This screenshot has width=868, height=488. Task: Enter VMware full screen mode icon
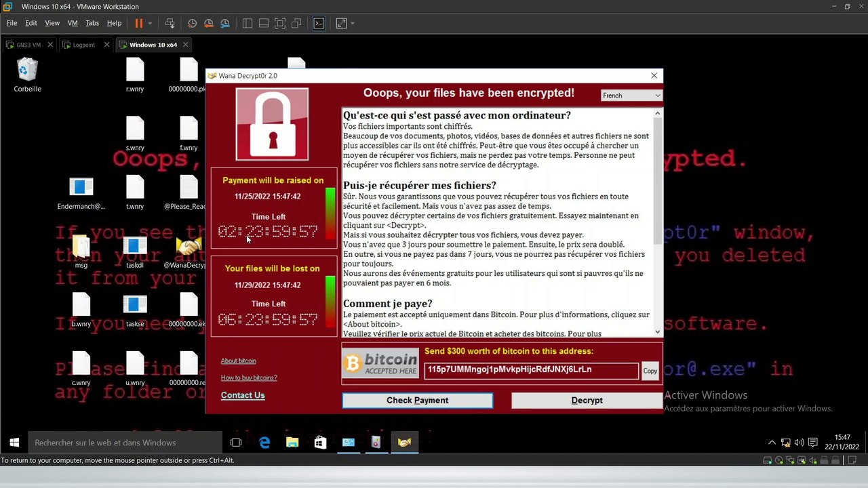point(280,23)
